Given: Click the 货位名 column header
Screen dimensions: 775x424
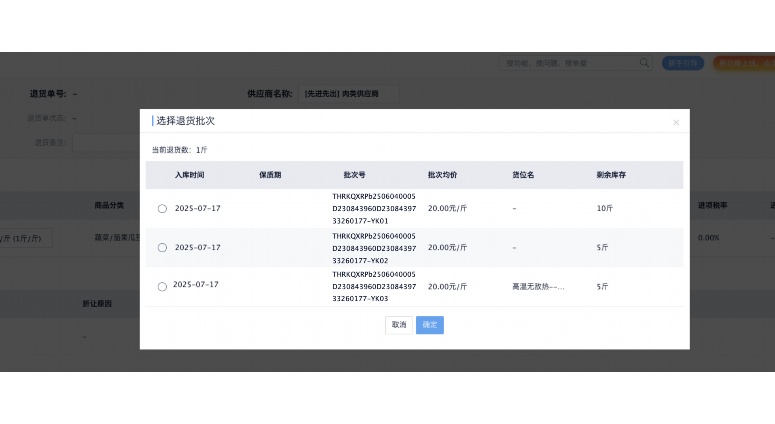Looking at the screenshot, I should (x=523, y=175).
